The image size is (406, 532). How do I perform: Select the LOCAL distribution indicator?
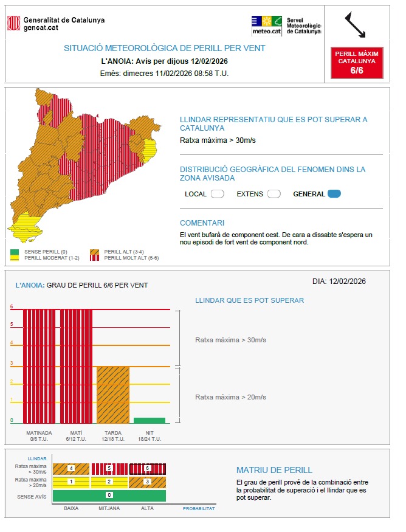coord(218,194)
